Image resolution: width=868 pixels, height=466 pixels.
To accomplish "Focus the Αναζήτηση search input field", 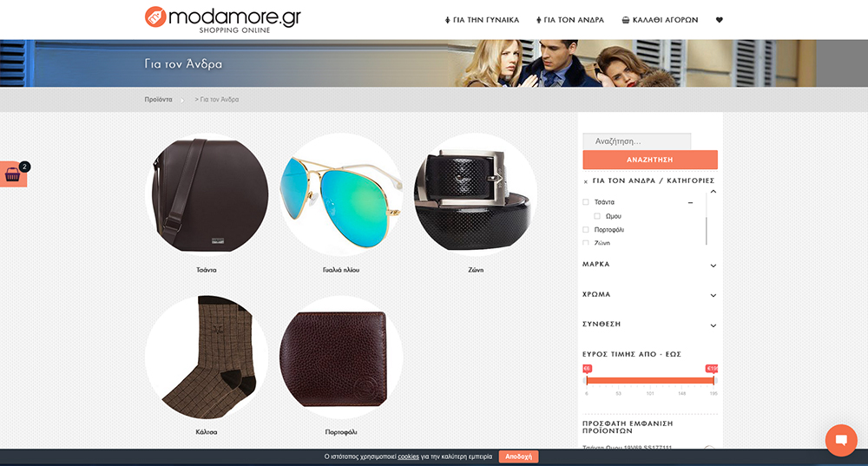I will pyautogui.click(x=636, y=141).
